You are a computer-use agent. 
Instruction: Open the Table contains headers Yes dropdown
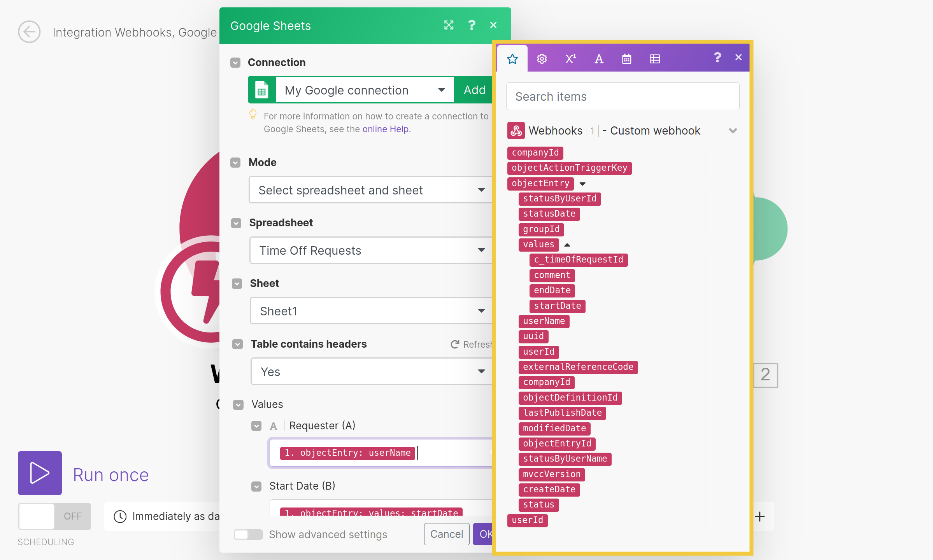click(x=372, y=372)
